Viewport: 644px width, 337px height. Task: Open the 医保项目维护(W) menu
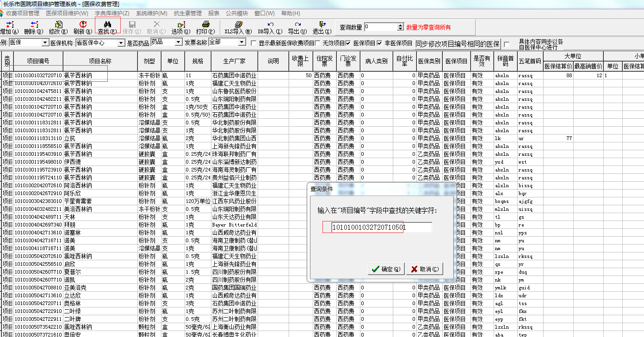coord(67,13)
